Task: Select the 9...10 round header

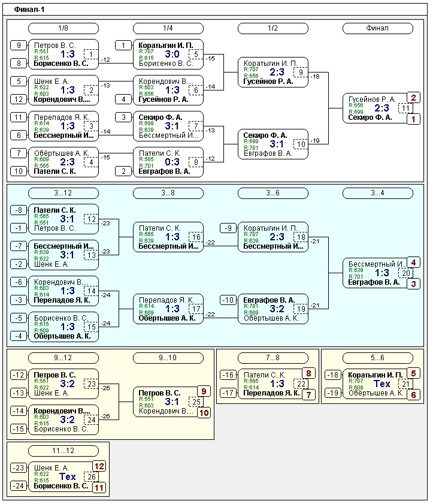Action: [x=168, y=358]
